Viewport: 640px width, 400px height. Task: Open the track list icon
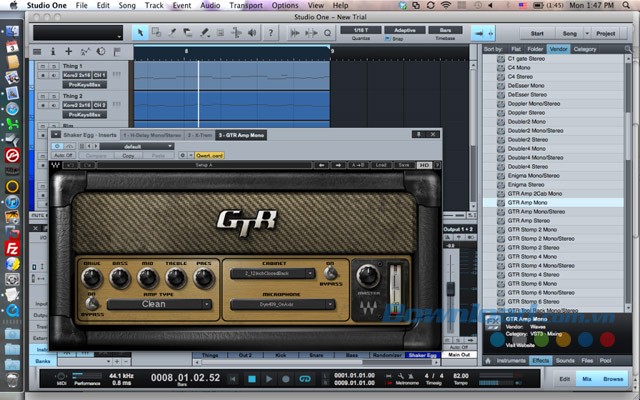click(x=37, y=51)
